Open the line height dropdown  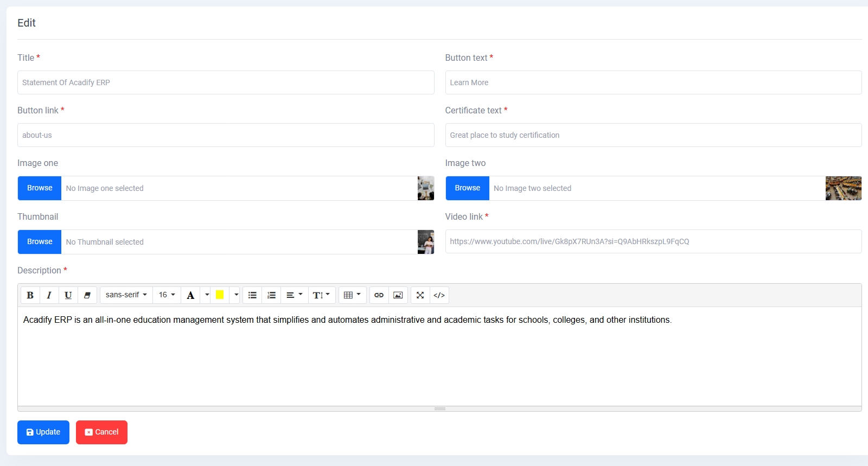point(322,295)
